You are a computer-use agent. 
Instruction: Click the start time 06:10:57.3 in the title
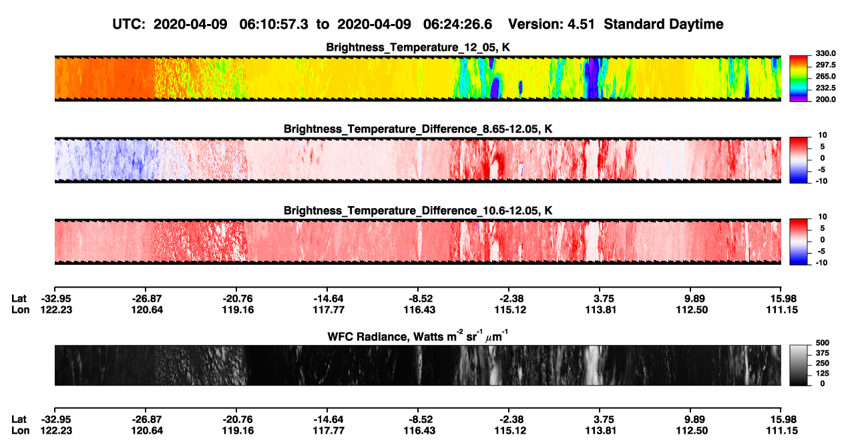[275, 24]
